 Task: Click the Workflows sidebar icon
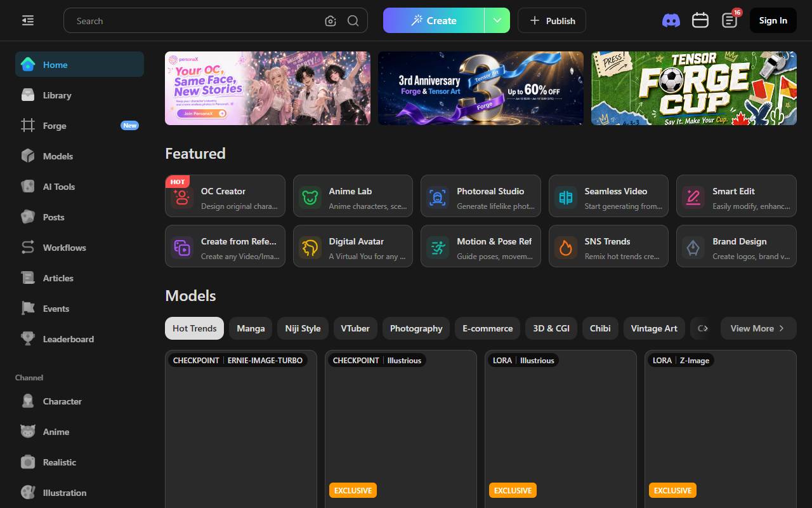point(28,248)
